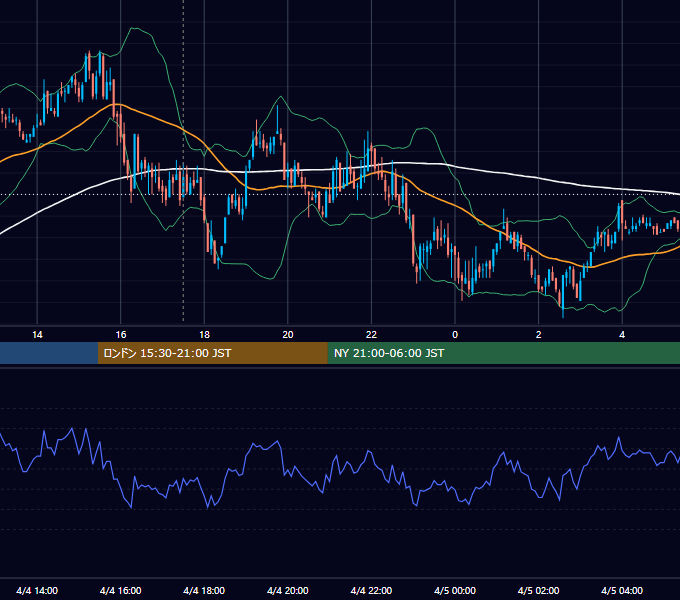Click the 4/4 14:00 date label
The image size is (680, 600).
click(x=37, y=590)
